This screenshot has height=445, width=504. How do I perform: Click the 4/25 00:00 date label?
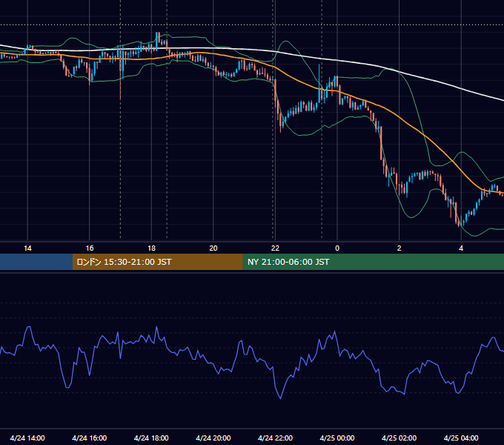click(337, 438)
